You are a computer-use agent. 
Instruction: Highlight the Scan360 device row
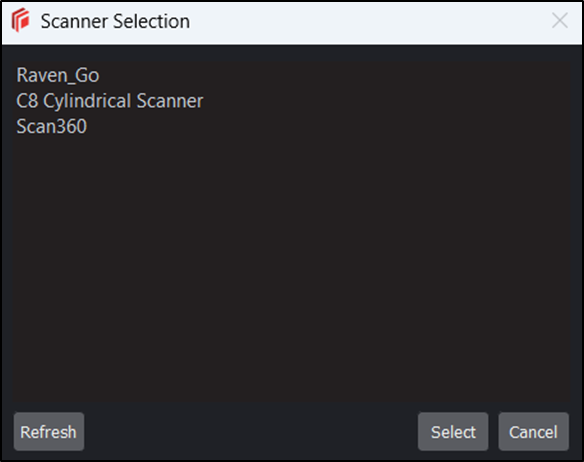51,126
